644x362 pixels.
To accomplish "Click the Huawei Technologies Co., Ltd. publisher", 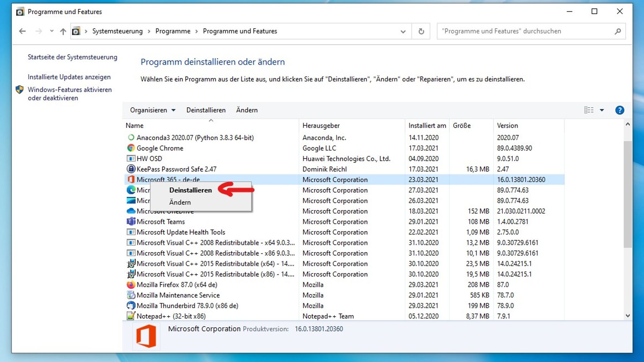I will click(x=346, y=158).
